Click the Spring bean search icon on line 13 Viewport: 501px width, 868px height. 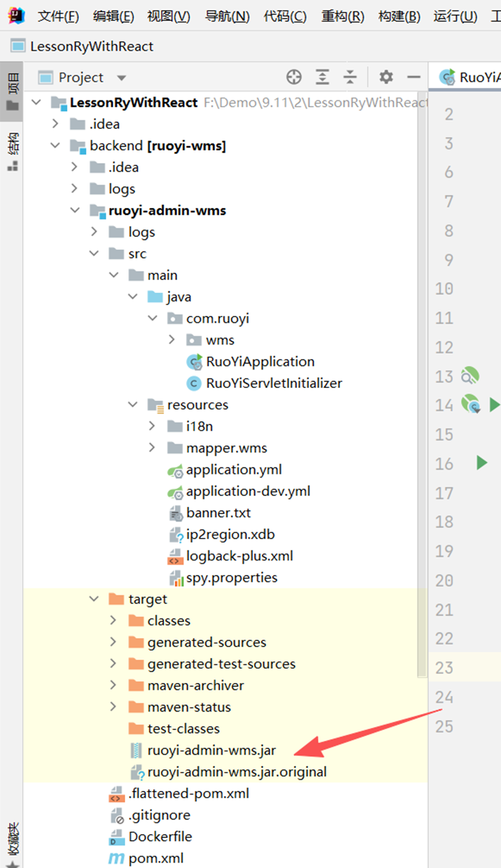[471, 375]
